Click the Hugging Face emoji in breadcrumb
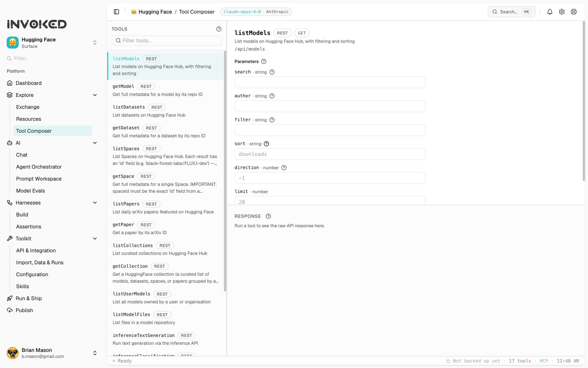 [x=134, y=12]
